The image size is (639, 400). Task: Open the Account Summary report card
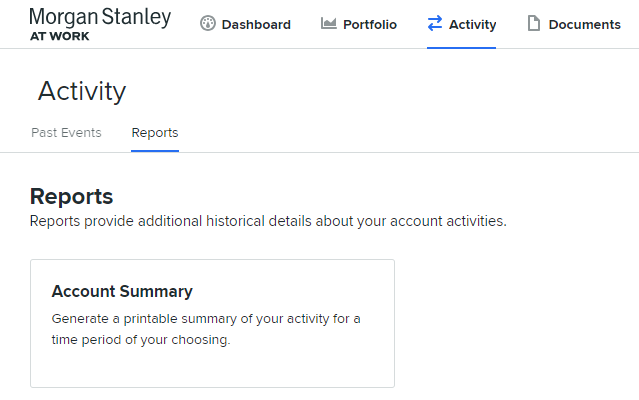[212, 322]
